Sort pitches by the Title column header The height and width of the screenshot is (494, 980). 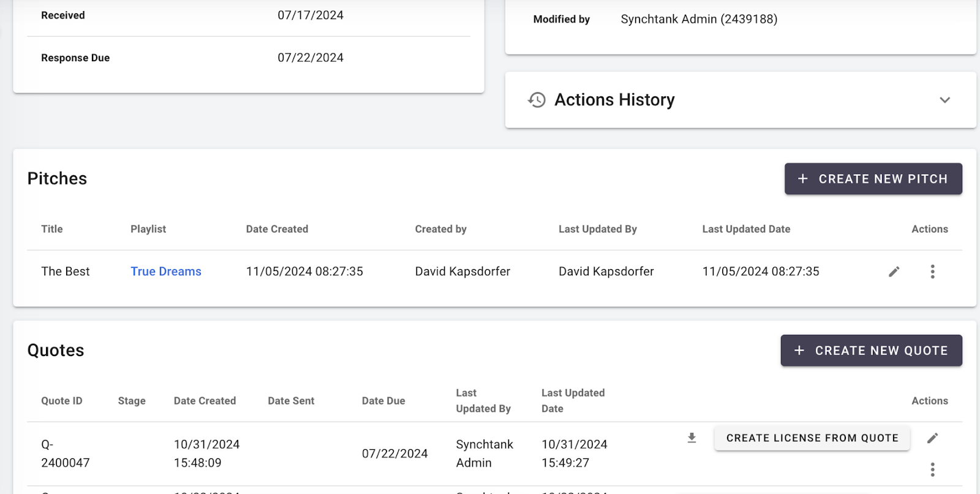coord(52,229)
